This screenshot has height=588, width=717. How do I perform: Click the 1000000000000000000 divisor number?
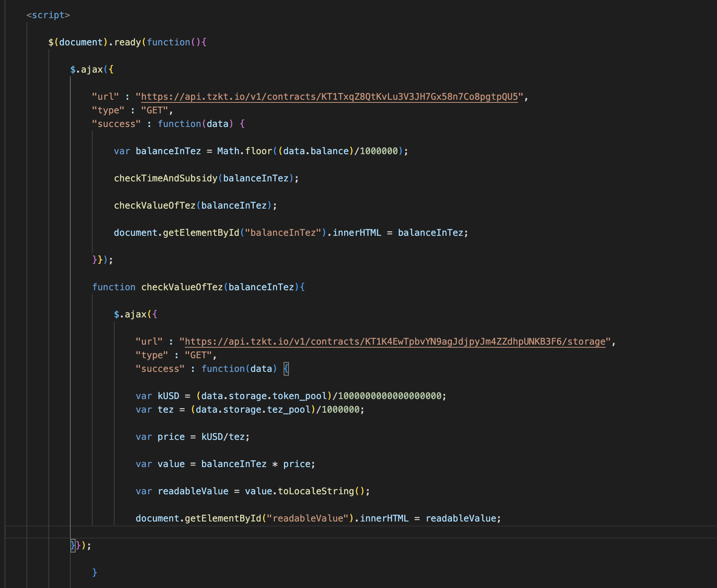tap(390, 396)
